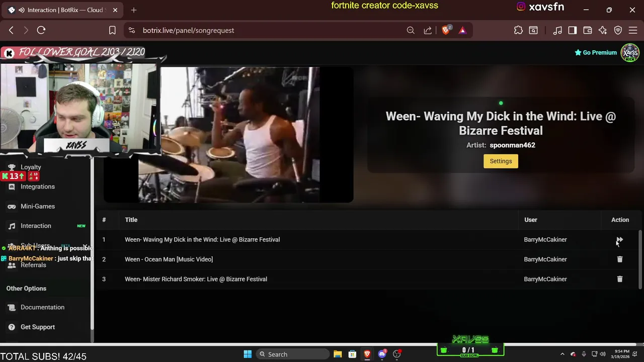Open Interaction sidebar section

pyautogui.click(x=36, y=226)
